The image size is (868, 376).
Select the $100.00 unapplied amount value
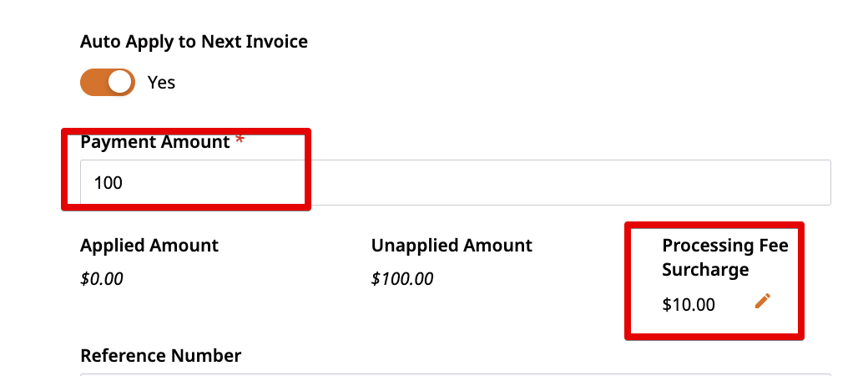pyautogui.click(x=402, y=278)
